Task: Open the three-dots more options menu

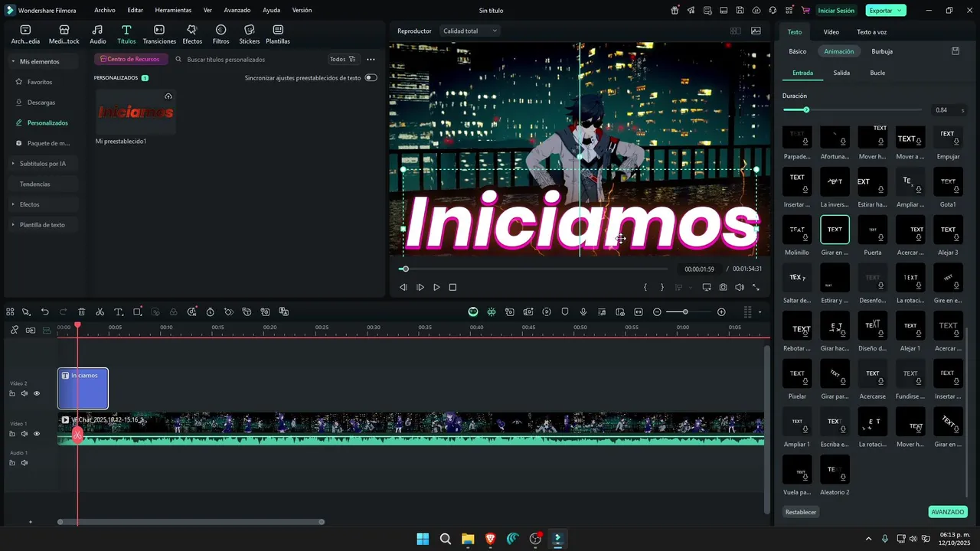Action: [371, 59]
